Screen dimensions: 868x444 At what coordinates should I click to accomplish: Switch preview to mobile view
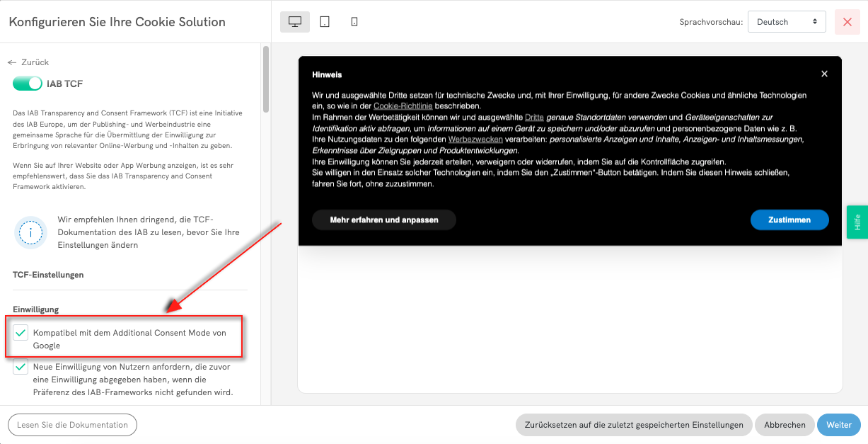(354, 21)
